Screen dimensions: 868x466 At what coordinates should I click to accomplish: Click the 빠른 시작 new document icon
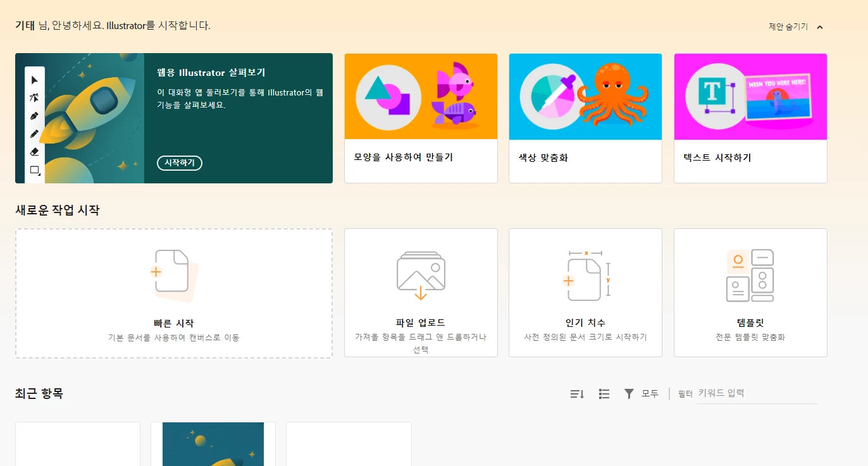pyautogui.click(x=173, y=276)
